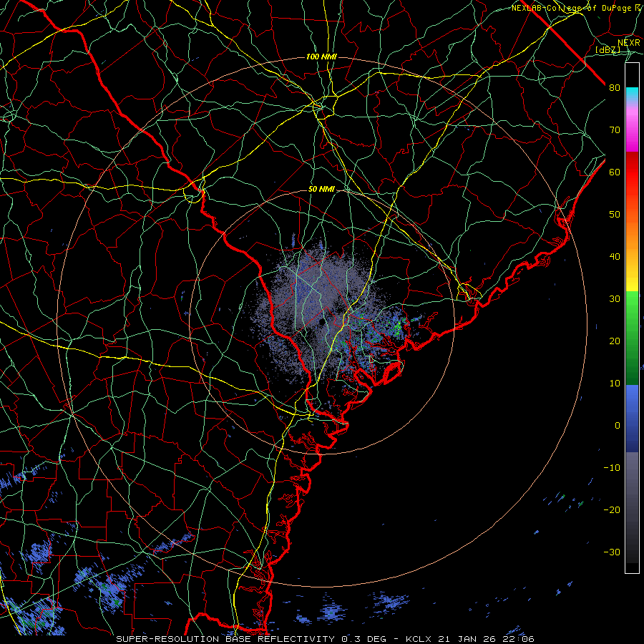Click the 100 NMI range ring label
Viewport: 644px width, 644px height.
(321, 57)
